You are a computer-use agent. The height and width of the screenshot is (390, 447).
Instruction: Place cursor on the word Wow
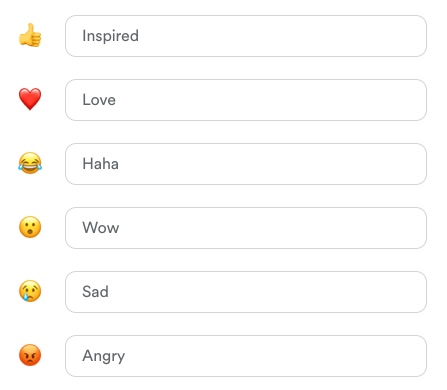coord(101,228)
